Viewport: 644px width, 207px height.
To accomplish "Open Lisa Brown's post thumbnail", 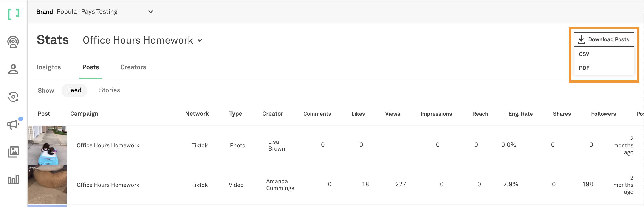I will click(x=47, y=145).
